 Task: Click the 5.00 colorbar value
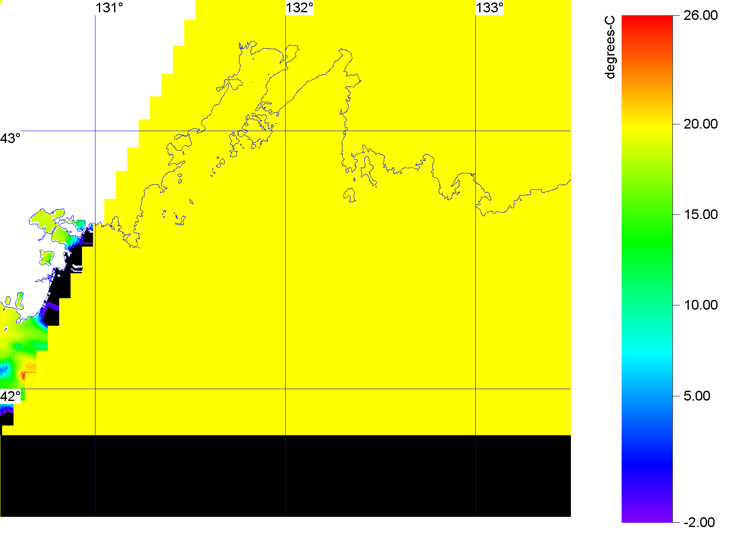coord(697,396)
